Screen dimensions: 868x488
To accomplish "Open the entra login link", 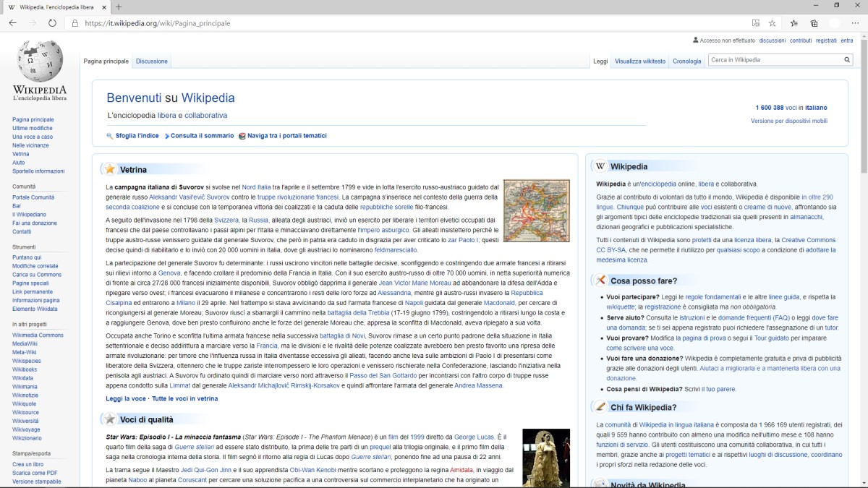I will coord(847,40).
